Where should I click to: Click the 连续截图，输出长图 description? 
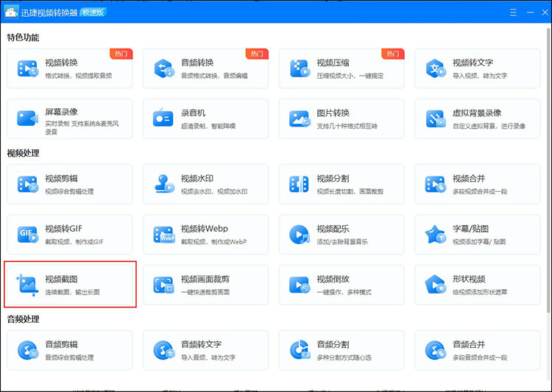pos(72,292)
